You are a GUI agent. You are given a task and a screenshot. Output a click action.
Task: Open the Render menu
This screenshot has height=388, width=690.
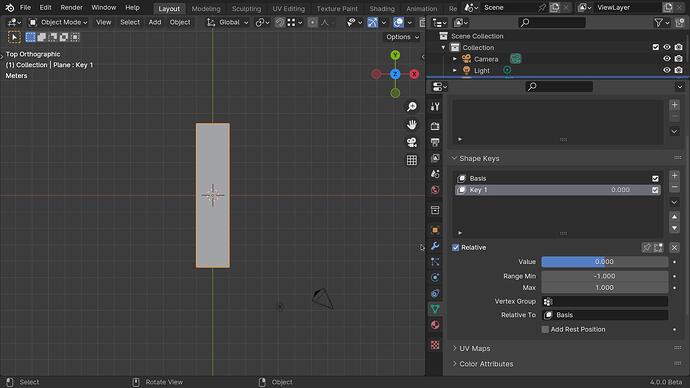(x=71, y=7)
